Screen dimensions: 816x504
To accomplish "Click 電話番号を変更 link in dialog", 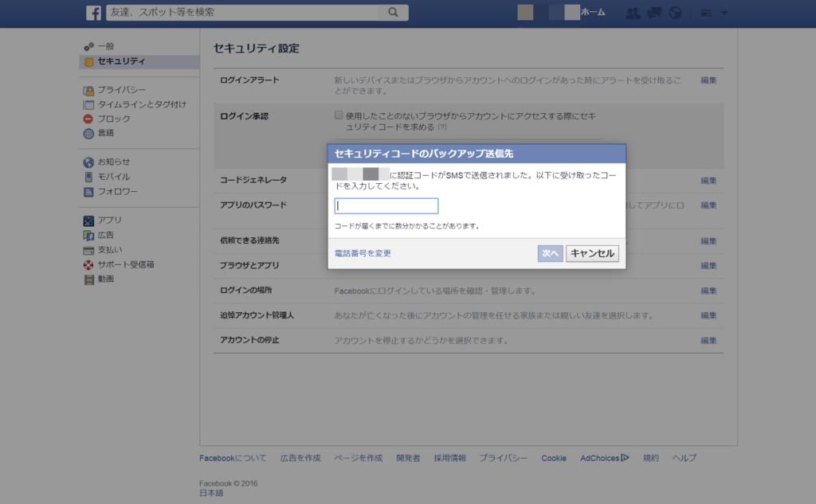I will click(363, 253).
